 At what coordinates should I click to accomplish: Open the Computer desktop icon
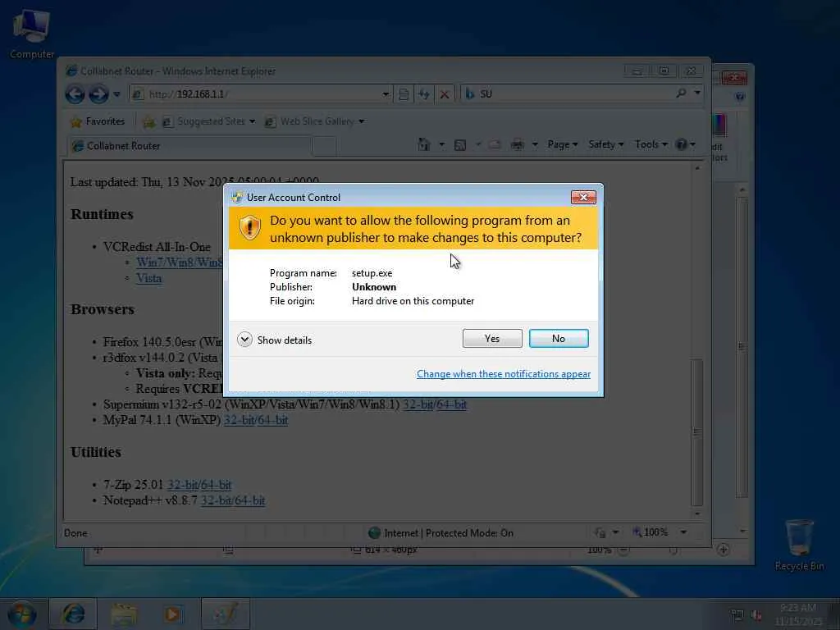click(32, 34)
